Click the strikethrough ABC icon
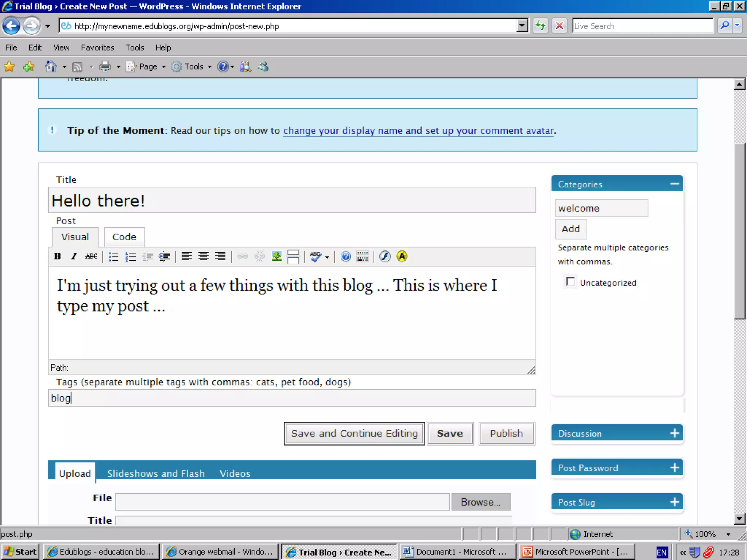This screenshot has height=560, width=747. click(x=91, y=256)
